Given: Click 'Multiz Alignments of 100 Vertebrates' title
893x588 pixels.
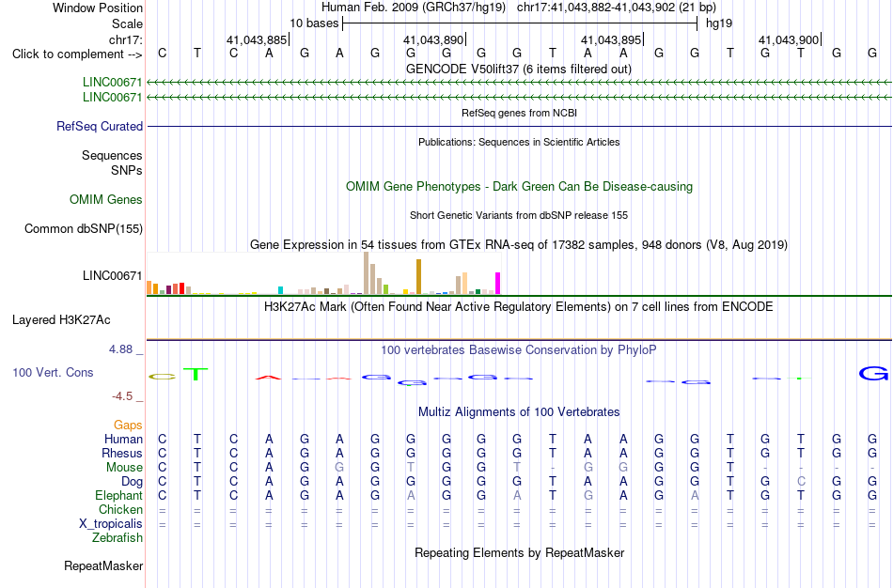Looking at the screenshot, I should click(519, 411).
